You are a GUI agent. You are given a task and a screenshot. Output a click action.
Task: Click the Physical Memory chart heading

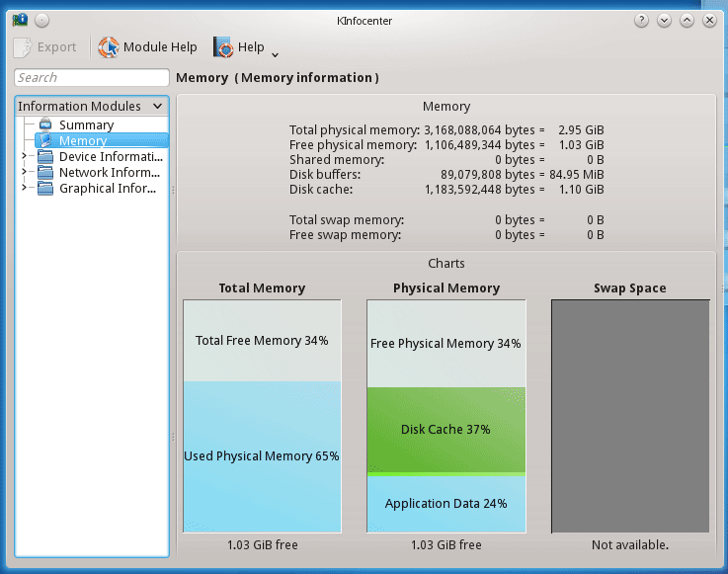click(446, 287)
